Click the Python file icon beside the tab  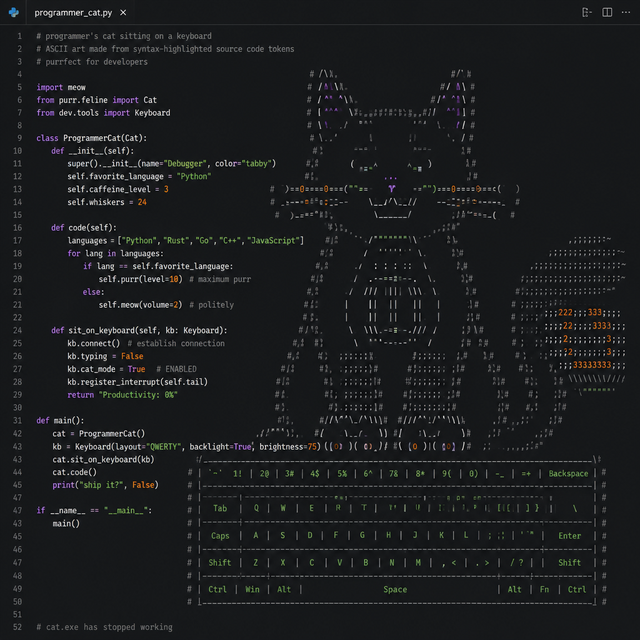[13, 13]
